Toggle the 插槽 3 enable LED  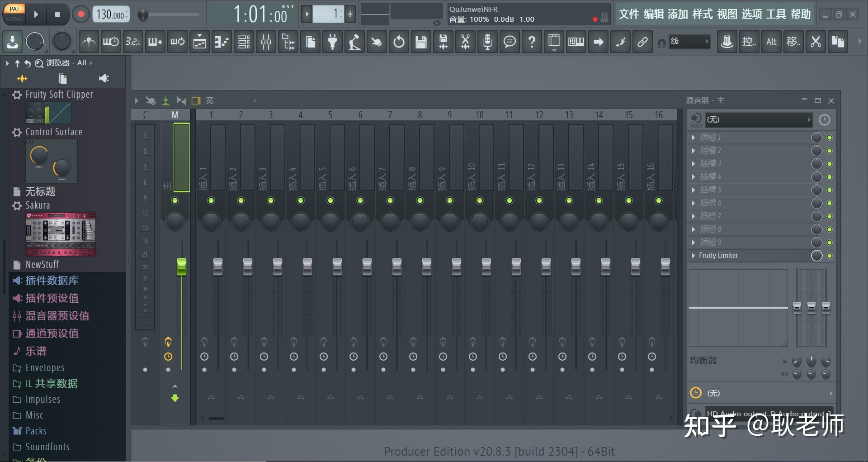(x=830, y=164)
